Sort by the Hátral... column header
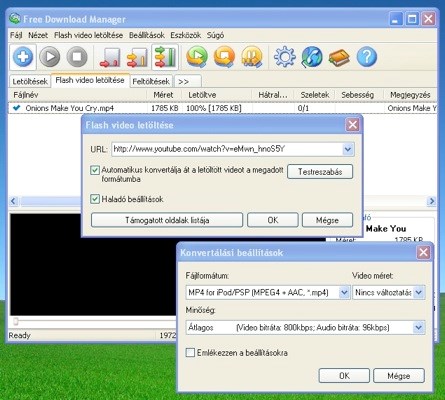445x400 pixels. tap(273, 95)
